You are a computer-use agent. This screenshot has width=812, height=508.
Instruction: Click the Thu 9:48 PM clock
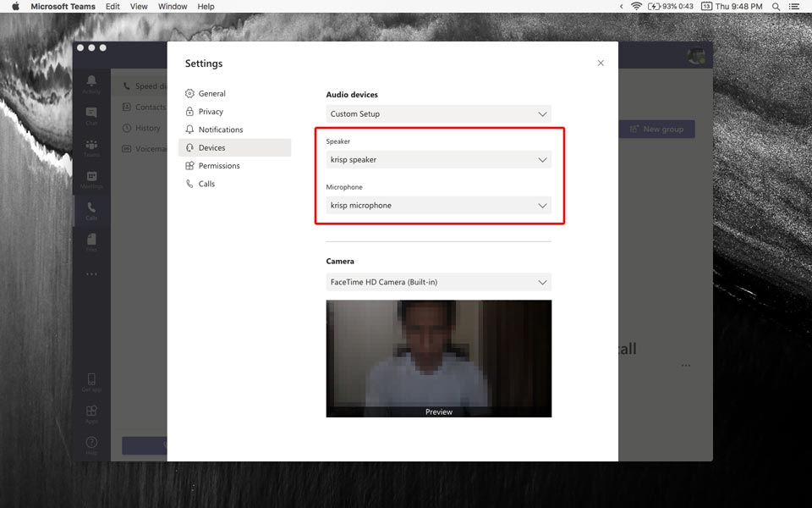pos(739,6)
